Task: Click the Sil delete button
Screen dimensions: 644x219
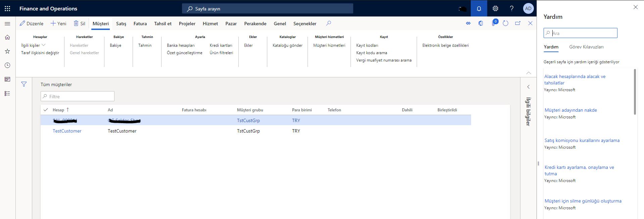Action: [x=80, y=24]
